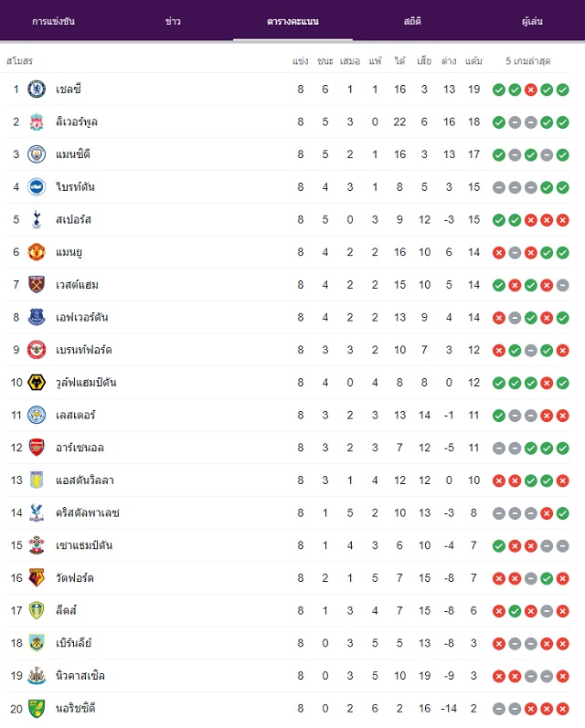Click the แต้ม points column header
This screenshot has height=728, width=585.
pyautogui.click(x=473, y=61)
